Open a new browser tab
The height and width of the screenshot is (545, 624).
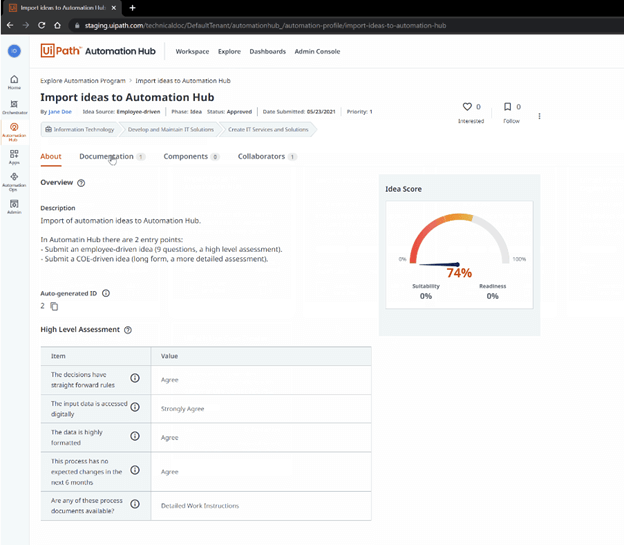click(133, 8)
